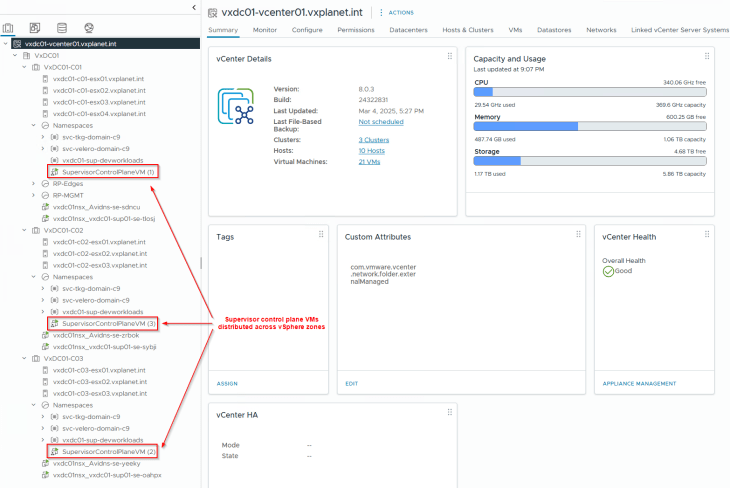Open the Permissions tab

tap(355, 30)
